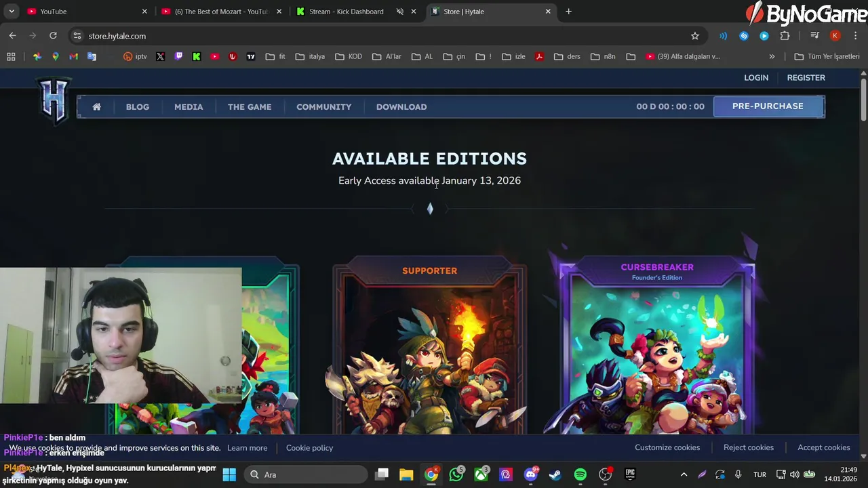
Task: Switch to the YouTube tab
Action: click(87, 12)
